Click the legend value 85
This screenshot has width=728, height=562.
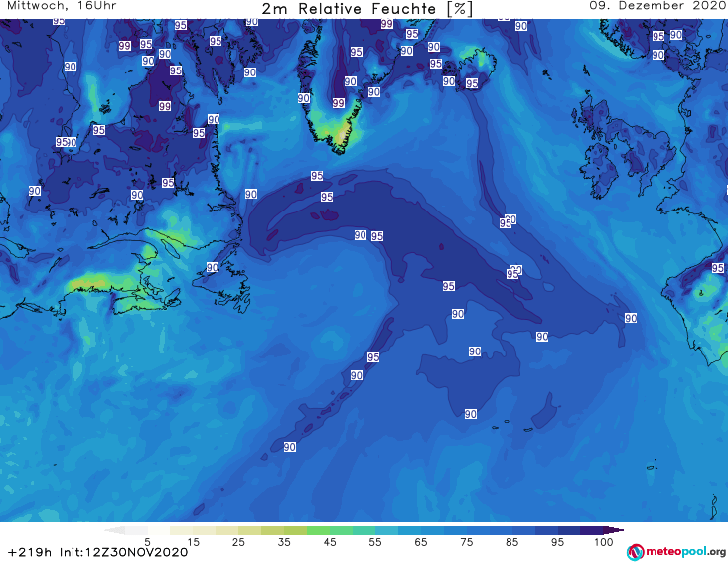[511, 541]
